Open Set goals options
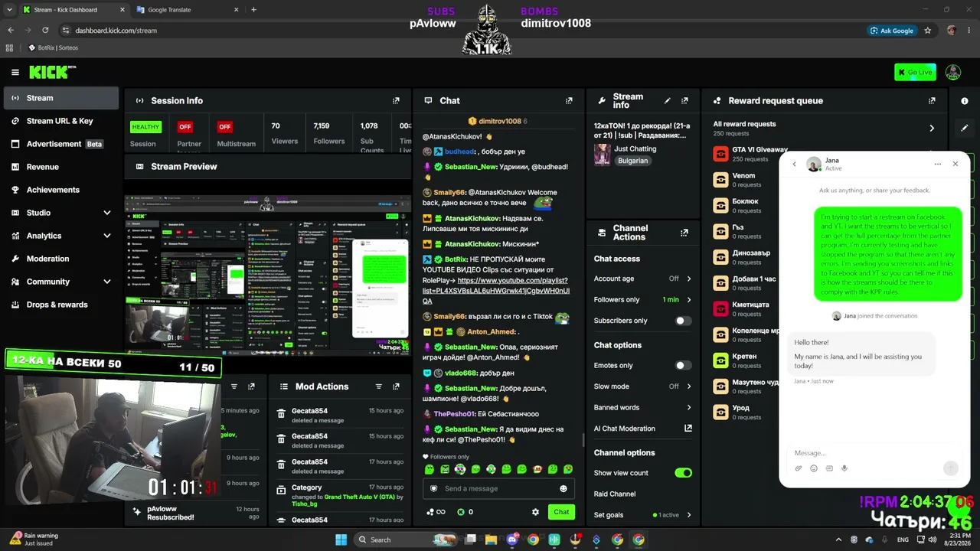Viewport: 980px width, 551px height. point(642,515)
